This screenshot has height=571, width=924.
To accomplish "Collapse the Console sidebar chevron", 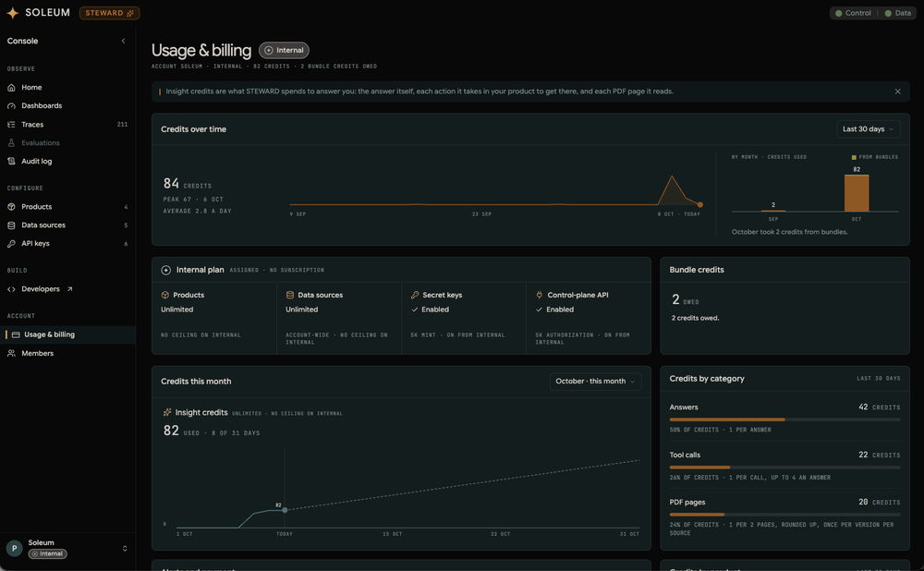I will tap(123, 42).
